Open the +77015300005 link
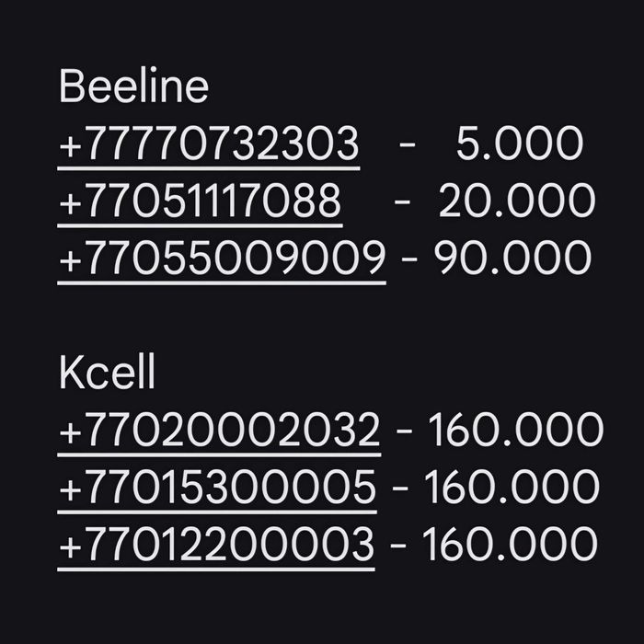 coord(217,488)
